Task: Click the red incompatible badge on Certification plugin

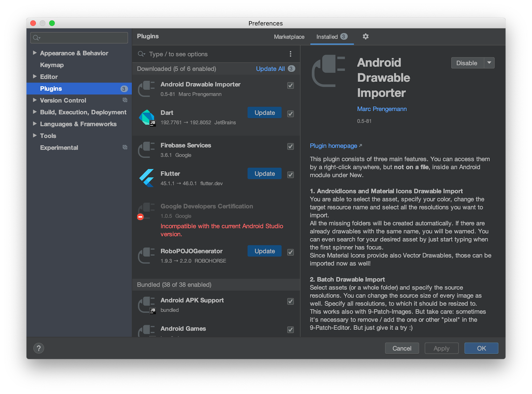Action: coord(140,217)
